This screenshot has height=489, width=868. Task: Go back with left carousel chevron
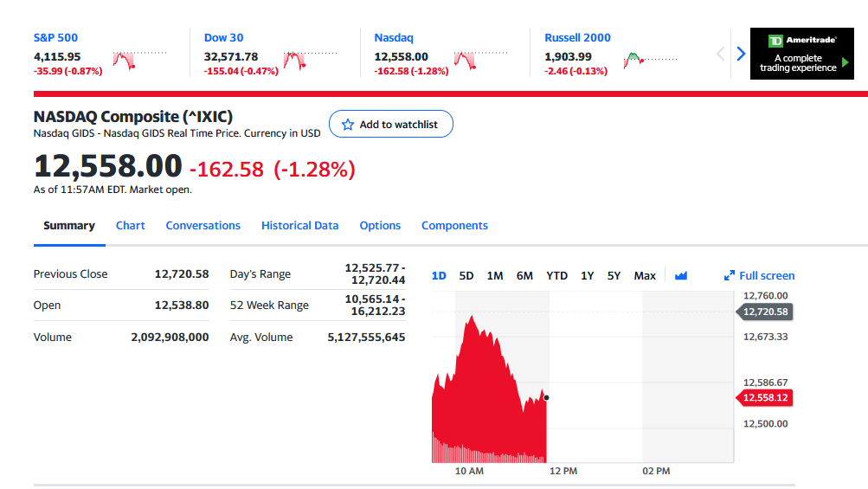point(720,54)
